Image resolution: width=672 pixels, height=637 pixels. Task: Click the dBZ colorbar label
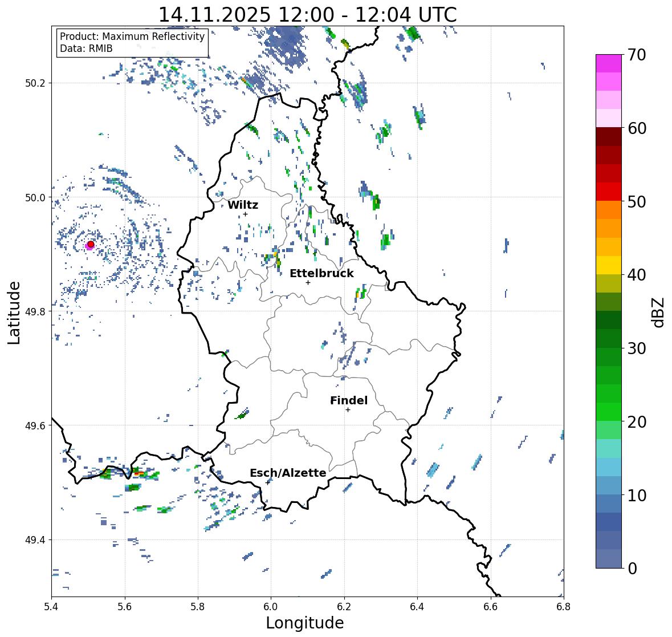[658, 313]
